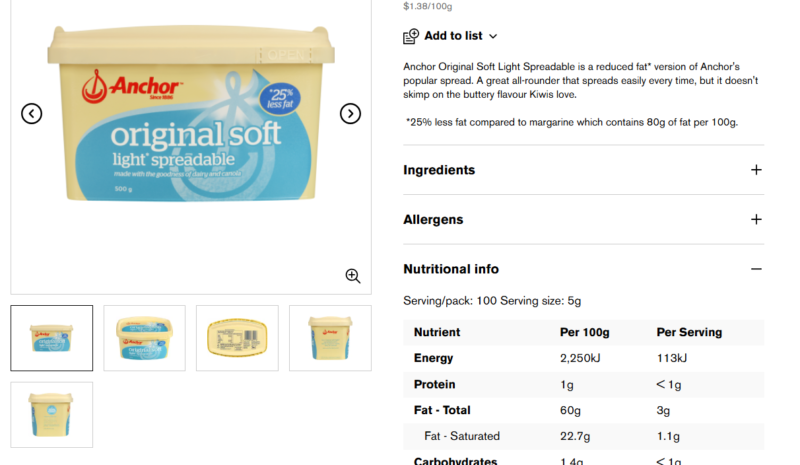This screenshot has height=465, width=800.
Task: Click the main Anchor product image
Action: tap(191, 113)
